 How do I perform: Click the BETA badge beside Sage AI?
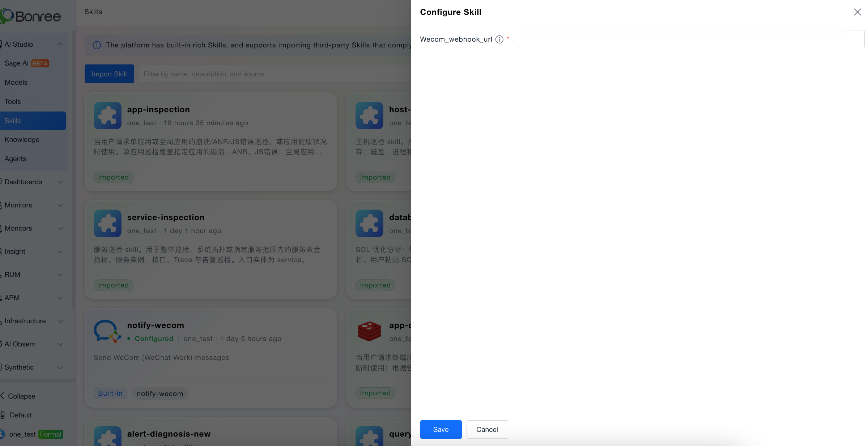(40, 63)
